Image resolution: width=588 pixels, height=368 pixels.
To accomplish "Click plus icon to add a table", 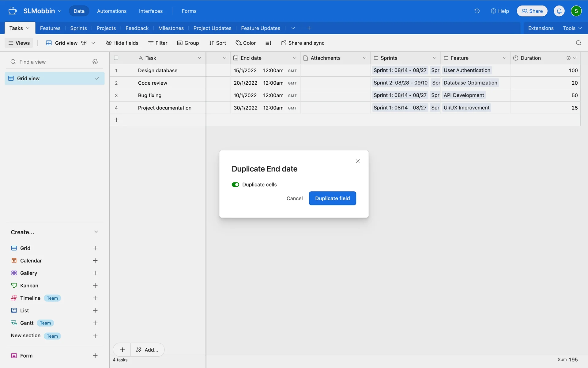I will [309, 28].
